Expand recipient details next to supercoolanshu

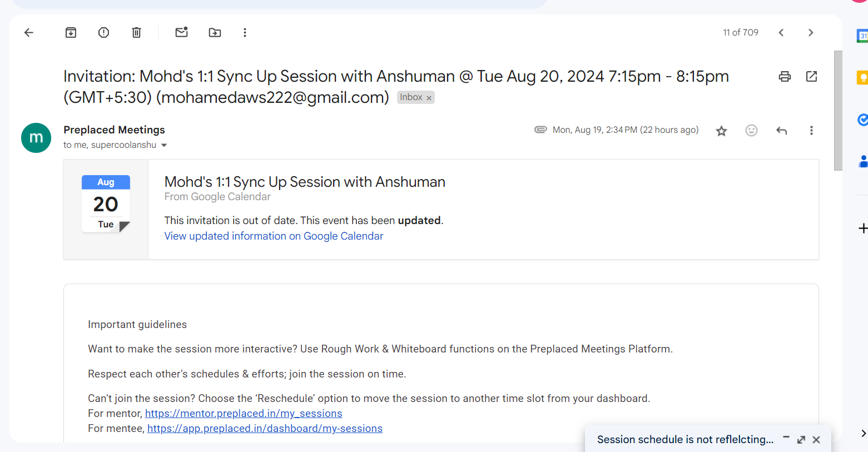(164, 146)
